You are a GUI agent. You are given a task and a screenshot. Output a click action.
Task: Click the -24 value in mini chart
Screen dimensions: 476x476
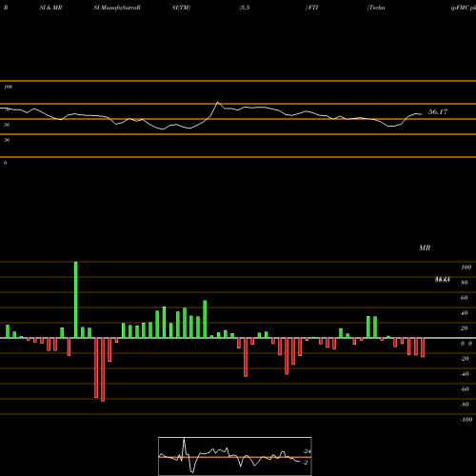307,451
